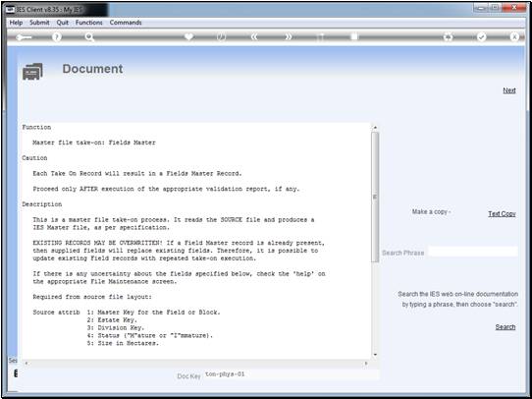The width and height of the screenshot is (532, 399).
Task: Open the Help menu
Action: 16,23
